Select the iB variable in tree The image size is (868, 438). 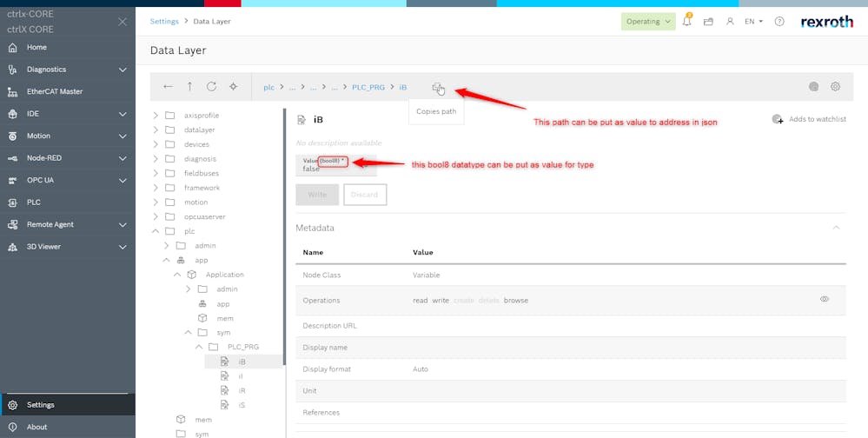click(x=242, y=362)
